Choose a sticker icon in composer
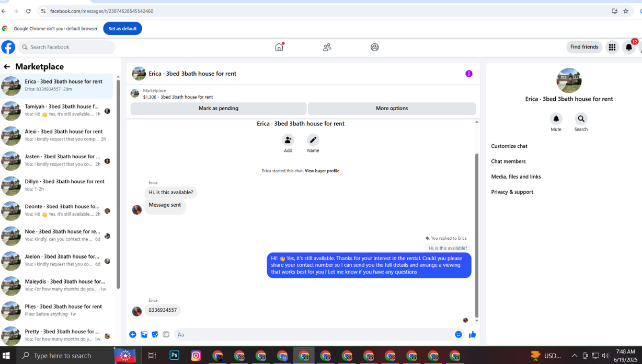Viewport: 642px width, 364px height. click(155, 334)
